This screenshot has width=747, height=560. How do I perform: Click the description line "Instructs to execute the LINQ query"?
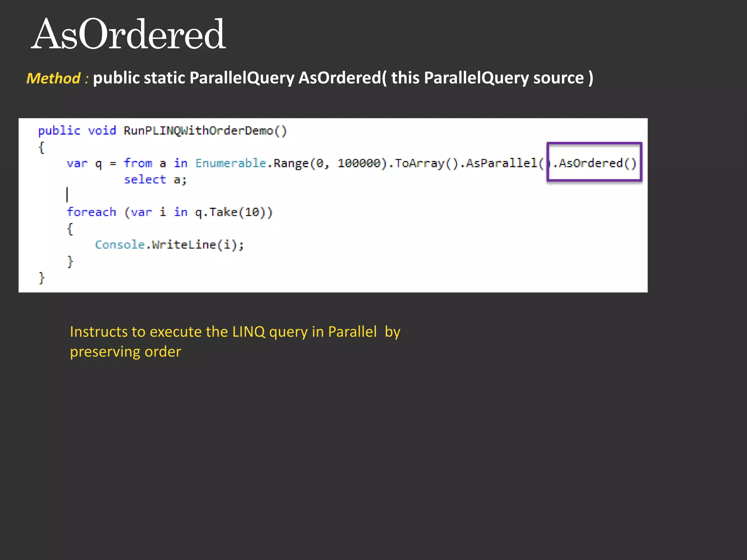click(x=235, y=332)
